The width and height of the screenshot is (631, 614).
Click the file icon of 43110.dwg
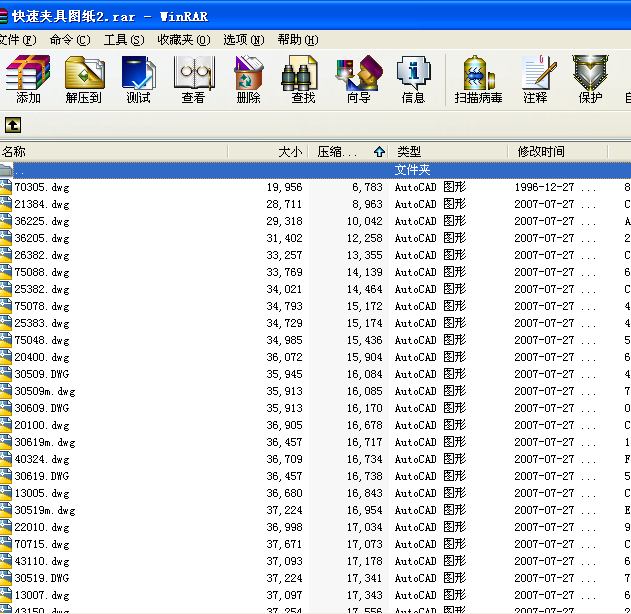click(x=6, y=561)
